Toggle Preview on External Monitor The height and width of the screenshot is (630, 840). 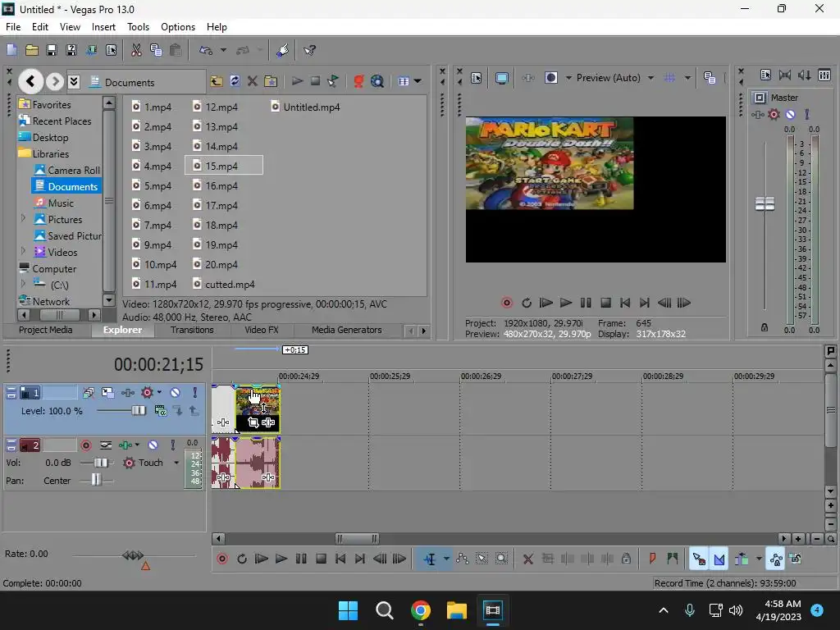point(501,78)
